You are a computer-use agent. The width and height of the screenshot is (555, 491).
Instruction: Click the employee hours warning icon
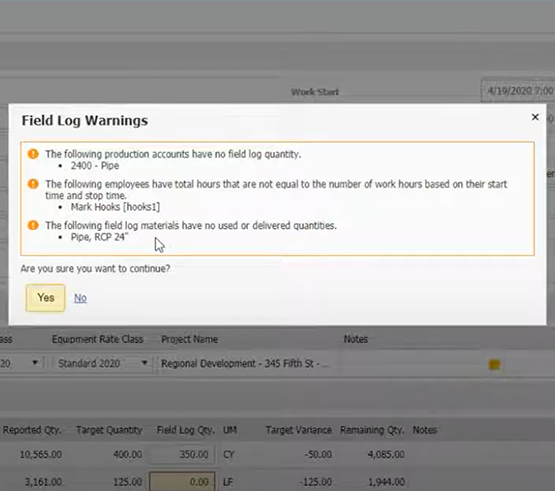[x=33, y=184]
